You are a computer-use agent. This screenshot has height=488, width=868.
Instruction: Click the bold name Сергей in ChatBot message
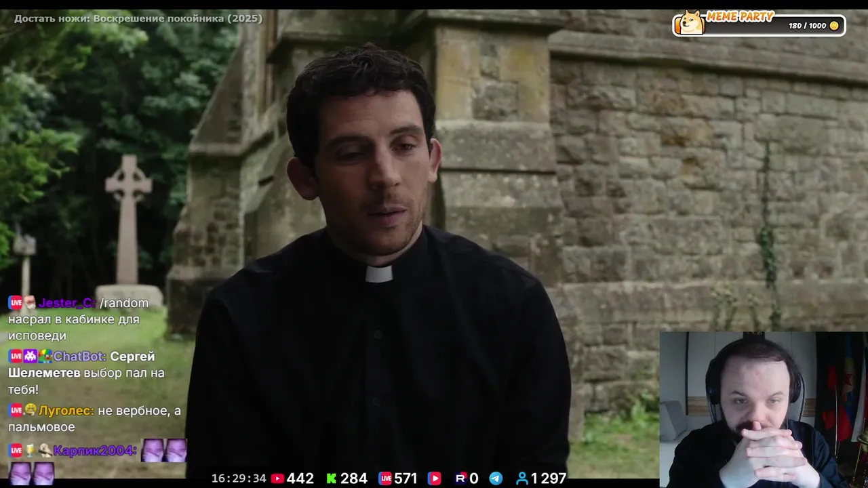tap(132, 357)
